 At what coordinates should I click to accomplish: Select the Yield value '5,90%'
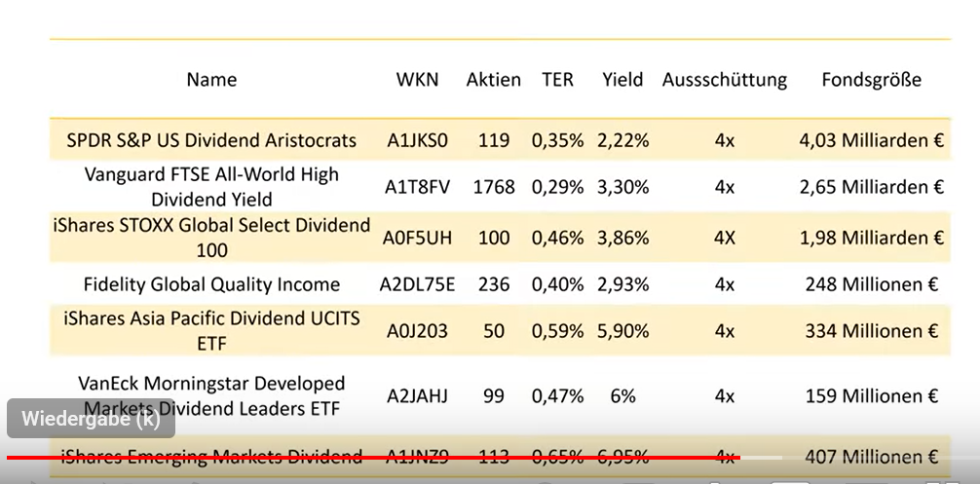(x=622, y=331)
